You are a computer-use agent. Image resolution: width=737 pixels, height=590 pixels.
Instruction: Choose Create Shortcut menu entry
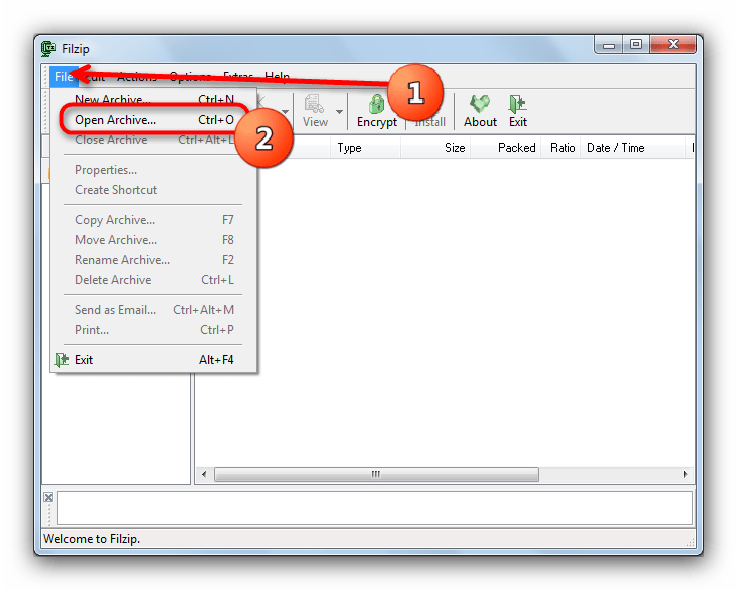click(x=154, y=190)
